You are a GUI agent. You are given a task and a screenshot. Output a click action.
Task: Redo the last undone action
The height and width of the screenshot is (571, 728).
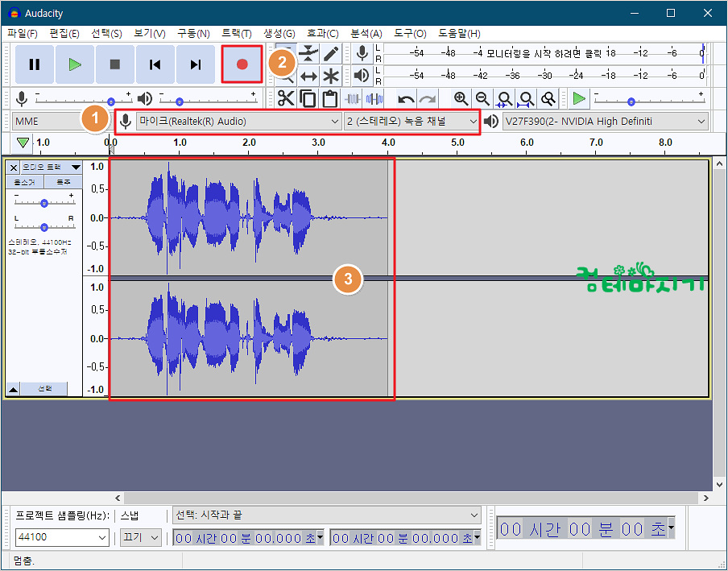[x=428, y=98]
